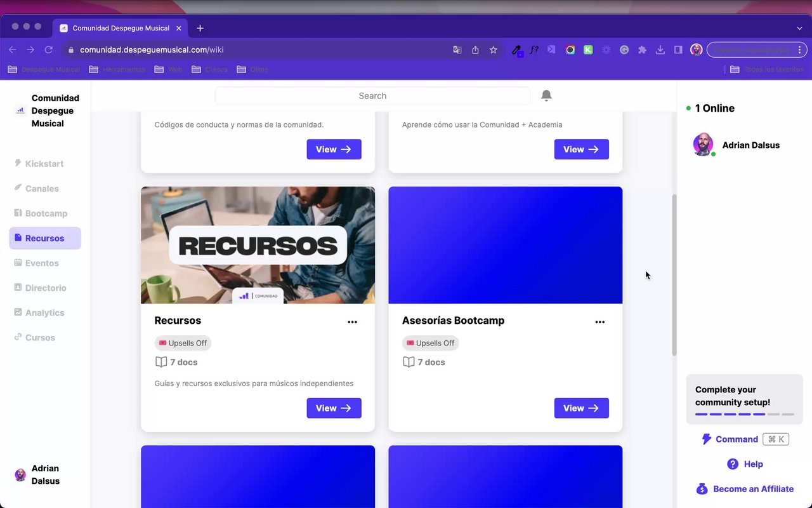Select the Recursos sidebar item
Viewport: 812px width, 508px height.
[x=44, y=238]
